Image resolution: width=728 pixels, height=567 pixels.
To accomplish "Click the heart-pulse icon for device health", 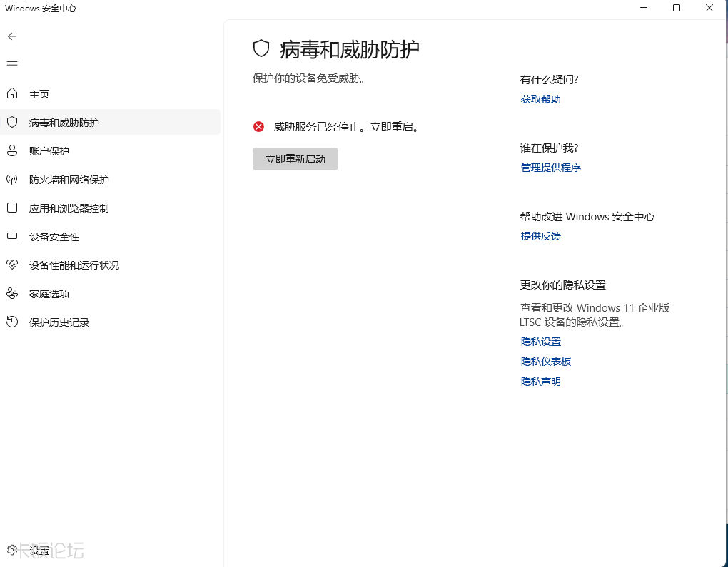I will [x=12, y=265].
